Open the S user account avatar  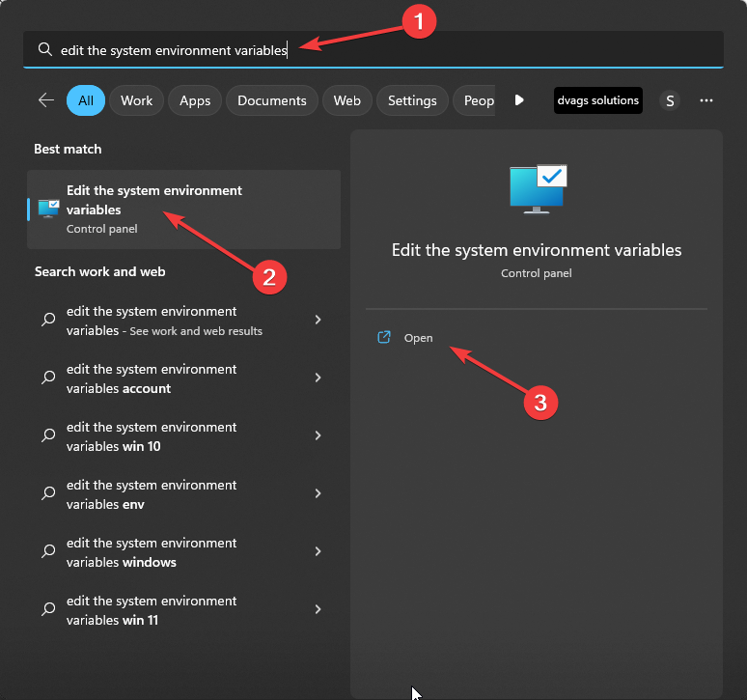click(670, 100)
